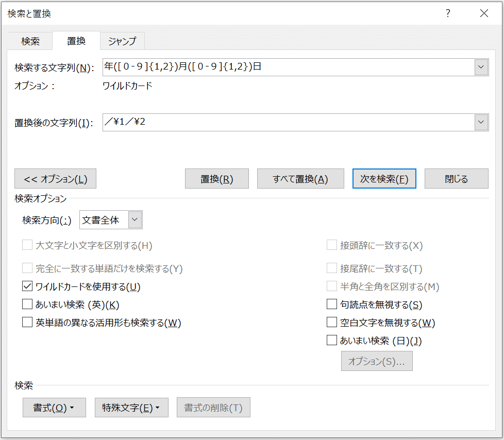
Task: Enable あいまい検索 (日)(J)
Action: pyautogui.click(x=332, y=340)
